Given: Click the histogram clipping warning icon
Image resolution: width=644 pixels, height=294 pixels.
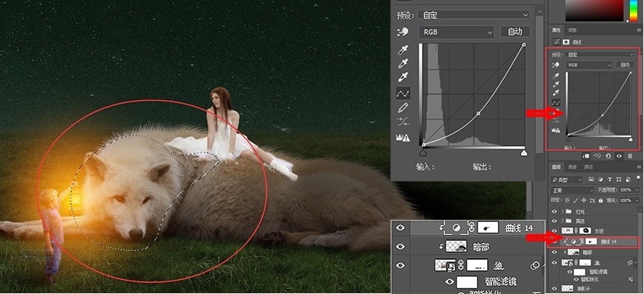Looking at the screenshot, I should (x=403, y=138).
